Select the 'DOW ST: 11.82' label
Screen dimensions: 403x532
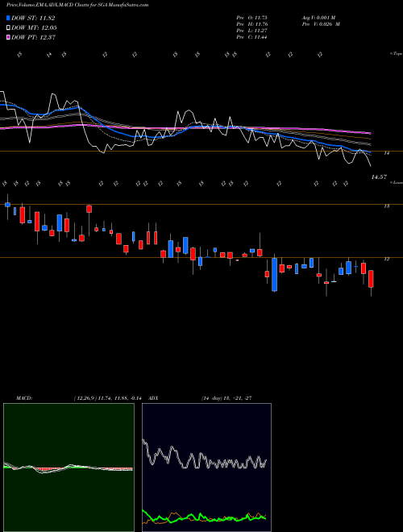coord(33,18)
